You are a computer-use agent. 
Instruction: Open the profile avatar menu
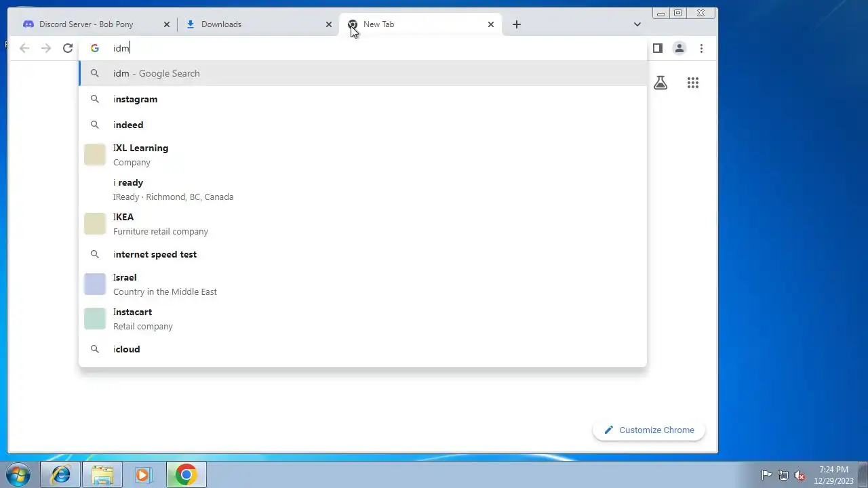click(x=679, y=48)
